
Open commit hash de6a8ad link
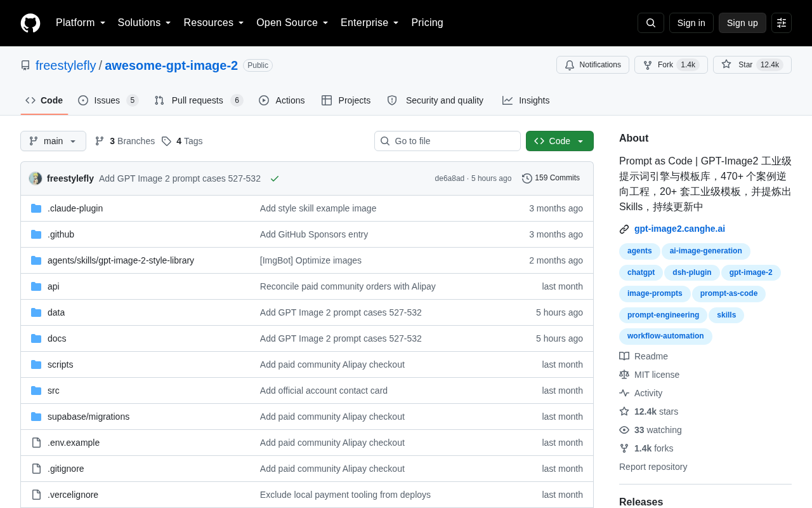point(450,178)
